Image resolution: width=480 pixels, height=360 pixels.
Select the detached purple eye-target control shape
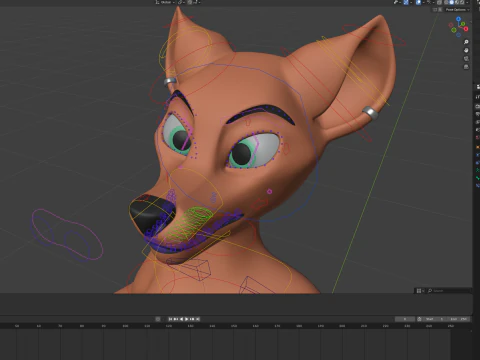[67, 234]
